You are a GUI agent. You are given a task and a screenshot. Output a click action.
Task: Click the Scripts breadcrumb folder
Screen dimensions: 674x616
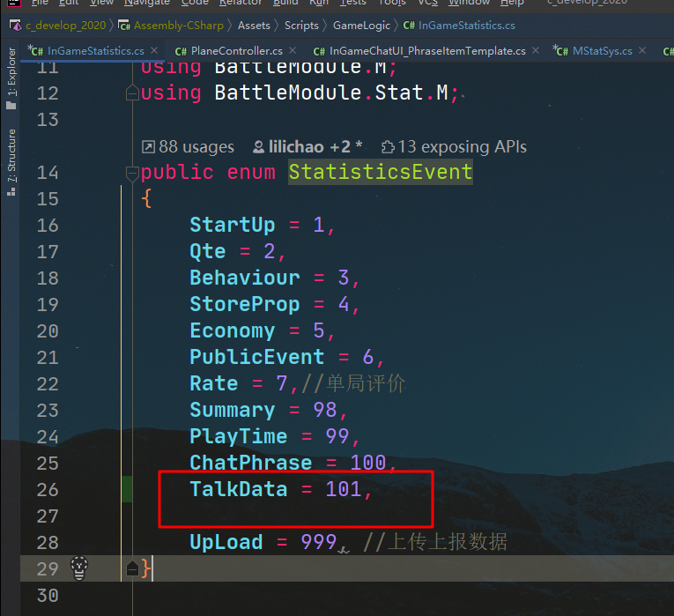[301, 26]
